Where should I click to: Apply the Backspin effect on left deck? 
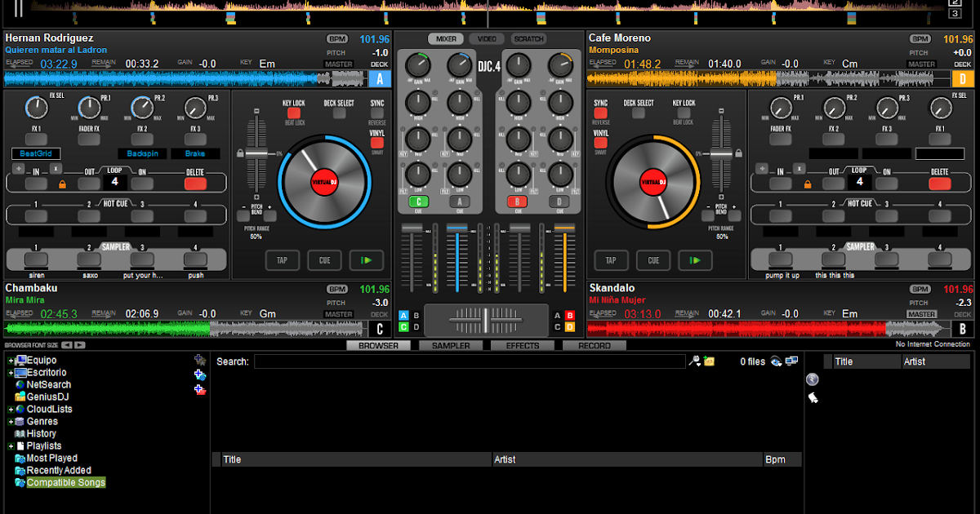point(143,153)
